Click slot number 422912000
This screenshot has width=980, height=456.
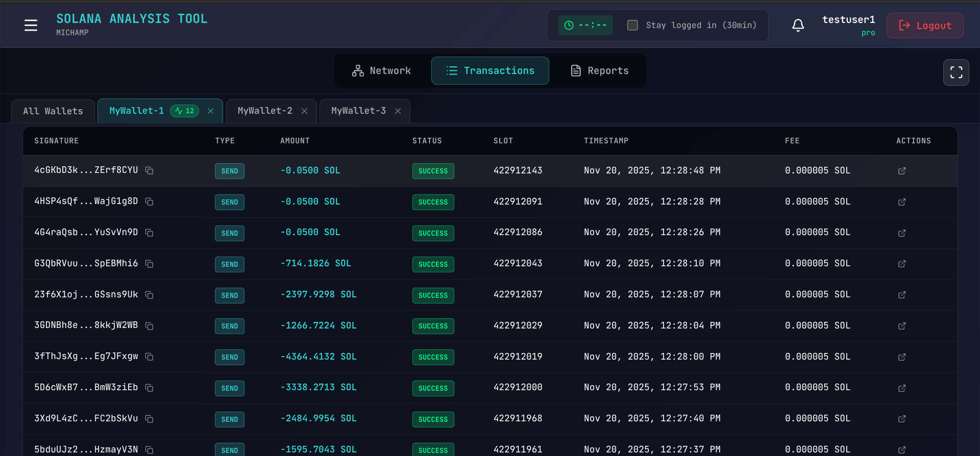[x=518, y=387]
